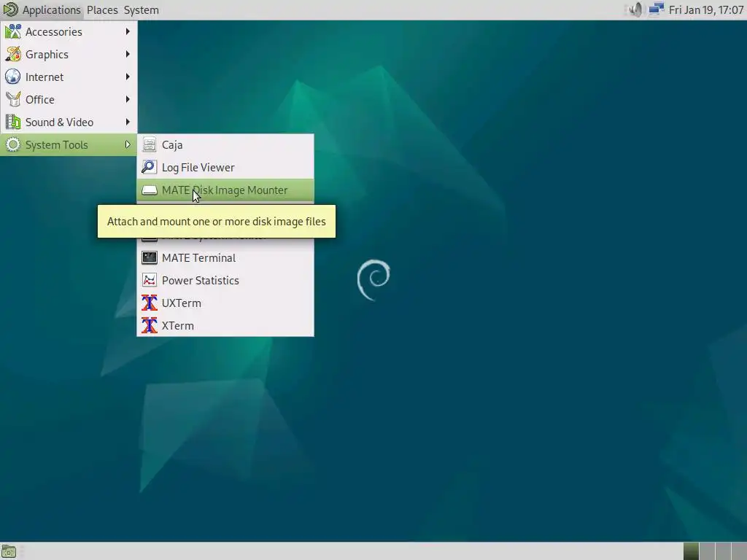This screenshot has height=560, width=747.
Task: Launch Caja file manager
Action: pos(225,145)
